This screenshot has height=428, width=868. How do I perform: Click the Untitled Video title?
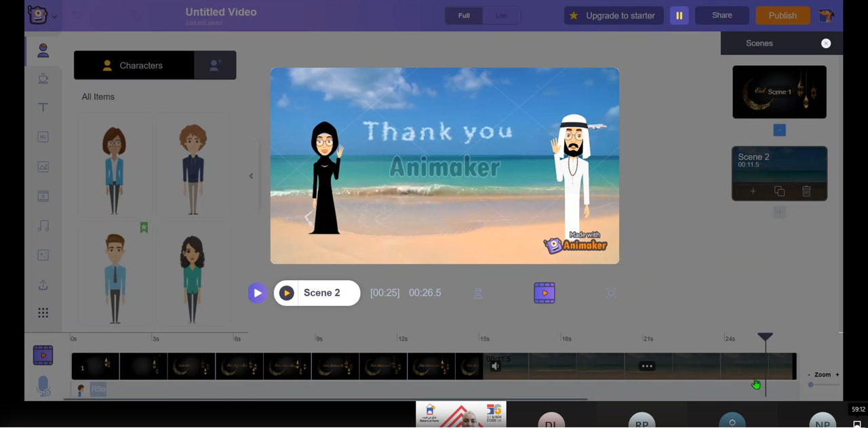[x=221, y=12]
